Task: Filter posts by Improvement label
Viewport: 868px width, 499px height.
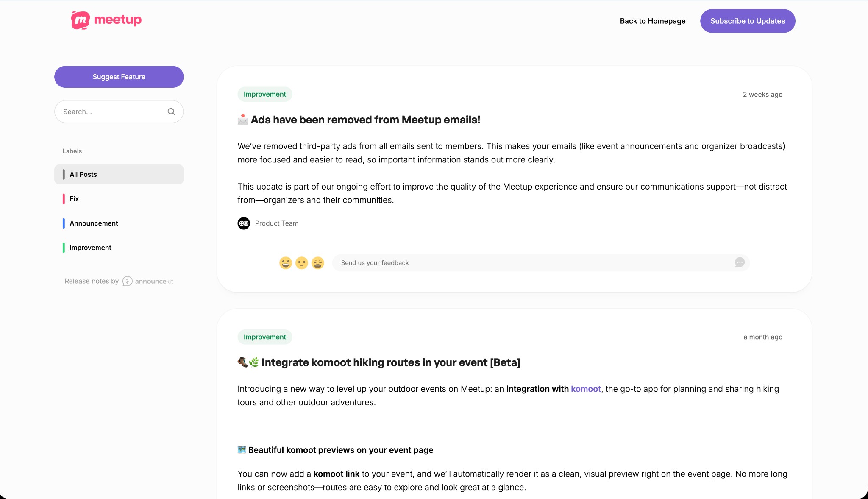Action: [90, 247]
